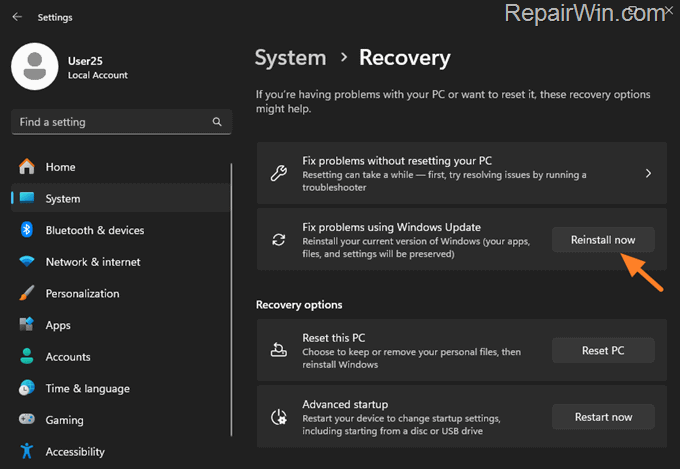Open the Personalization category
The width and height of the screenshot is (680, 469).
[x=121, y=293]
